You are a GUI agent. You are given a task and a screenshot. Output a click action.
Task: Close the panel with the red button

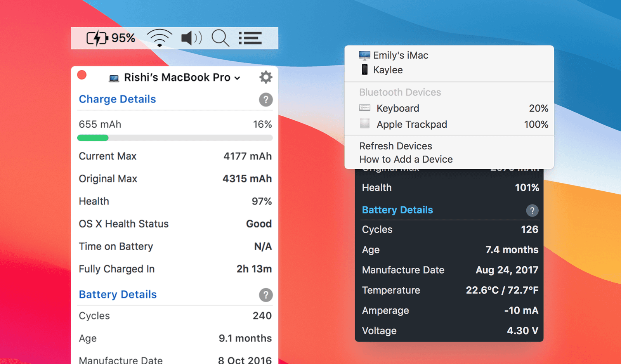click(82, 75)
